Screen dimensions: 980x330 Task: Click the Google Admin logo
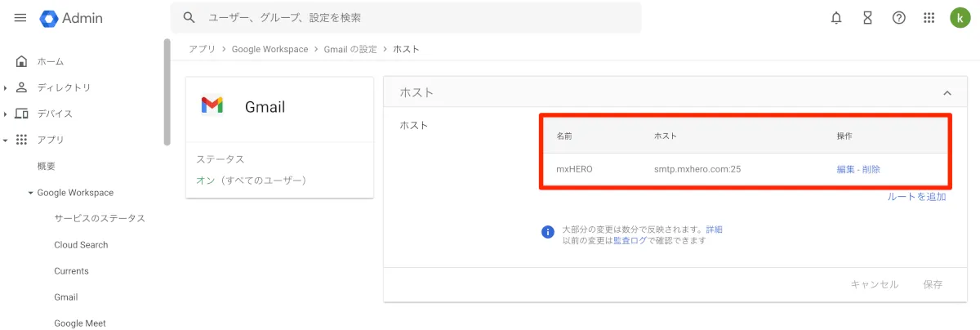pos(71,18)
